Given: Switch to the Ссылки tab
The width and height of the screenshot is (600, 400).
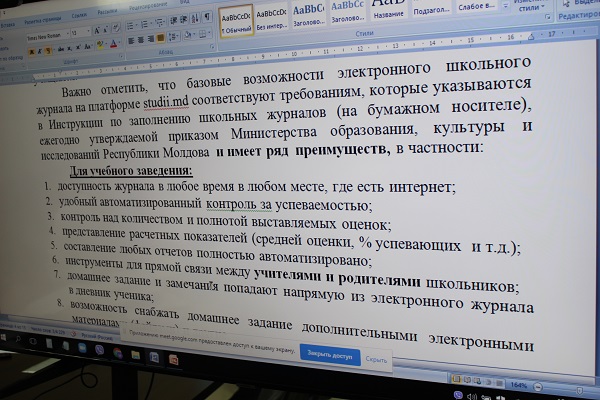Looking at the screenshot, I should click(79, 16).
